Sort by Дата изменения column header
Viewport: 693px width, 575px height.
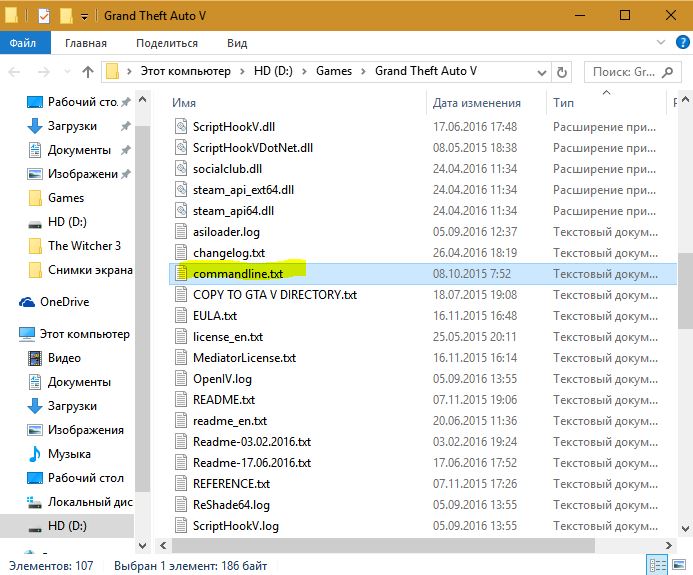pos(476,103)
